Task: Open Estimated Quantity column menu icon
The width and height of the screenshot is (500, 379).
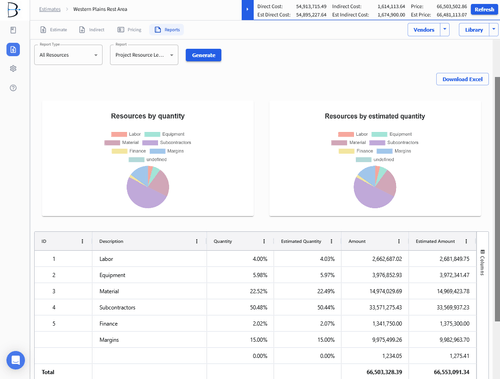Action: pyautogui.click(x=331, y=241)
